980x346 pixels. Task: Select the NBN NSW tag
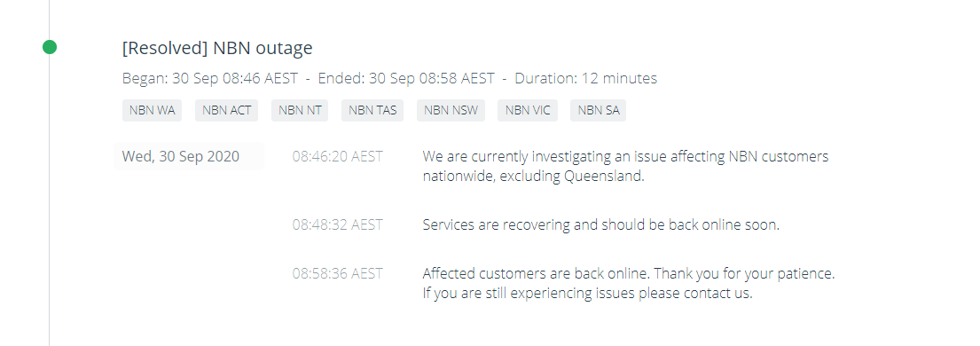pyautogui.click(x=451, y=111)
